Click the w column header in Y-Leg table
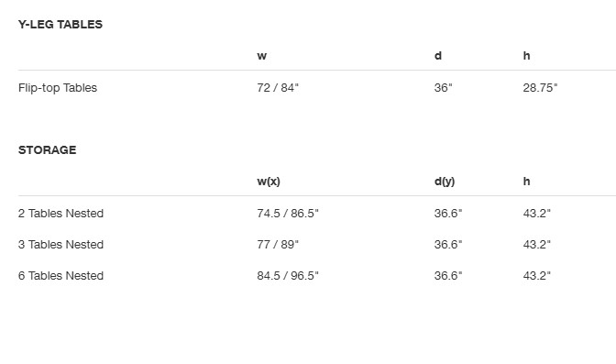 pyautogui.click(x=262, y=56)
